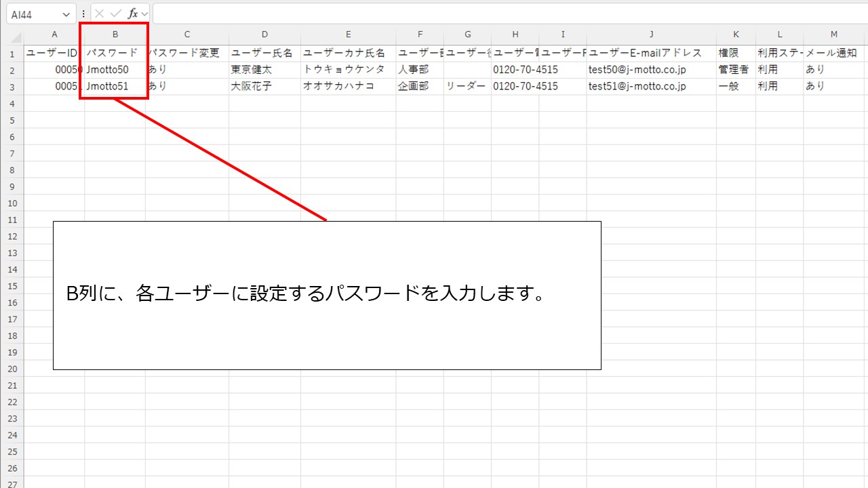
Task: Select 利用 status cell in 大阪花子's row
Action: (x=780, y=87)
